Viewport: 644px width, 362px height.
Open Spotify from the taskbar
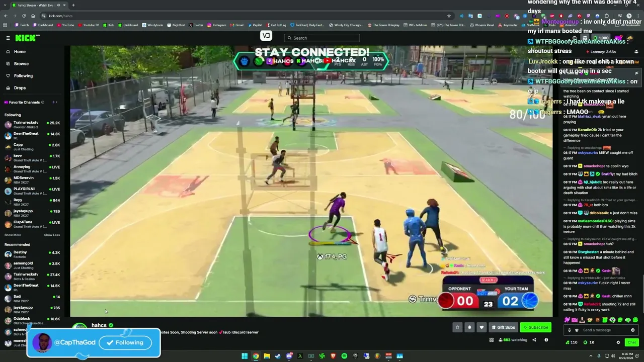[344, 356]
